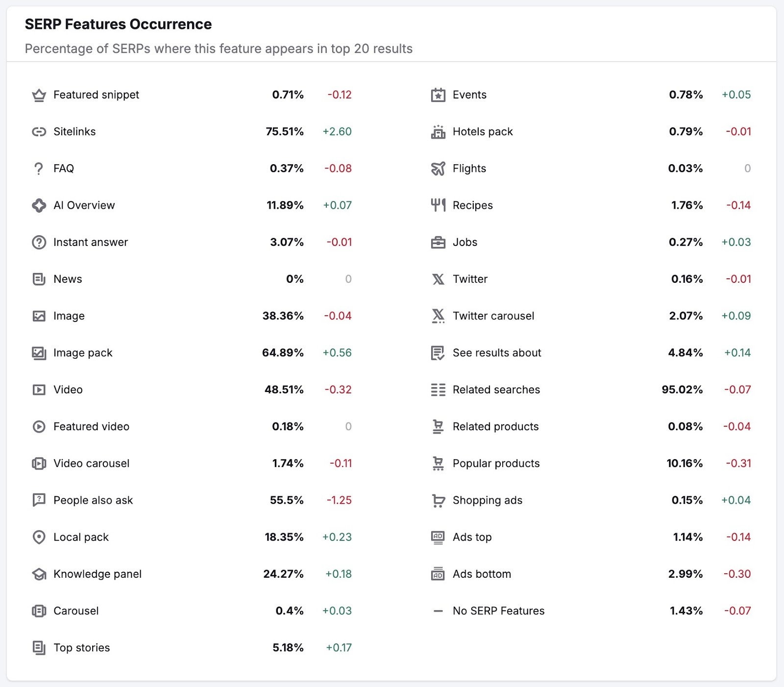Click the Knowledge panel icon
This screenshot has width=784, height=687.
click(x=39, y=574)
